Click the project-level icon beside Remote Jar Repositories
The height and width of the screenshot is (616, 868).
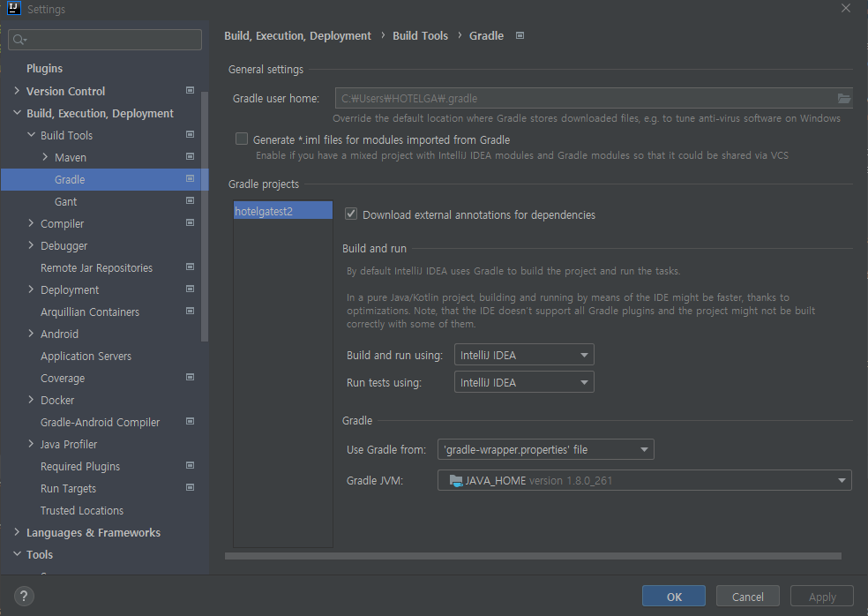coord(190,267)
